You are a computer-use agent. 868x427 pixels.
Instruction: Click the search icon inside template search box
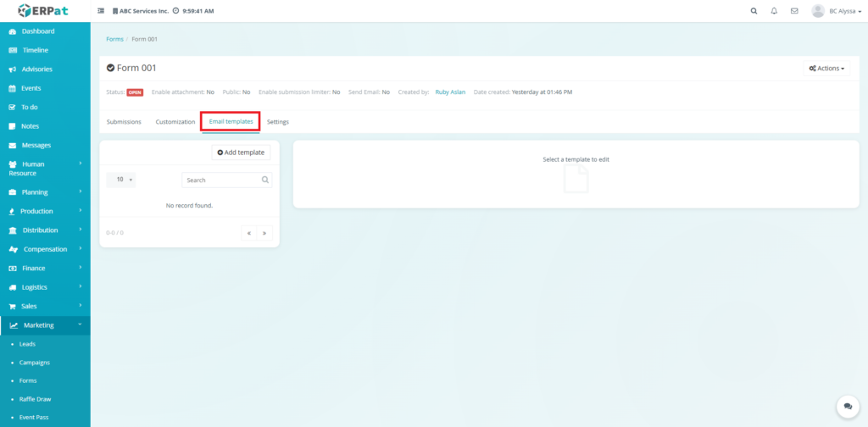tap(265, 180)
